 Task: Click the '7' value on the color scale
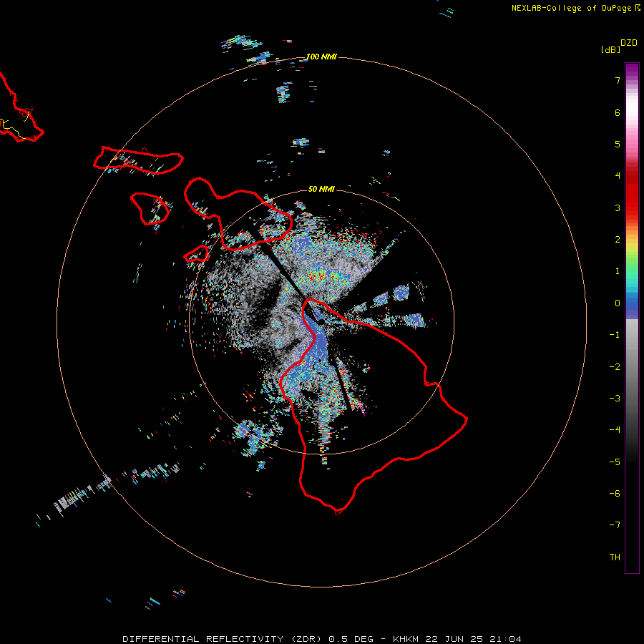[618, 80]
